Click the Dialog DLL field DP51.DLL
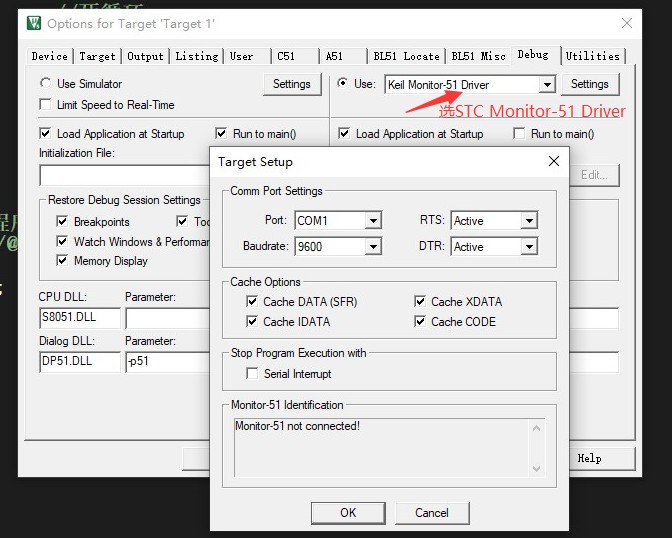 tap(80, 361)
